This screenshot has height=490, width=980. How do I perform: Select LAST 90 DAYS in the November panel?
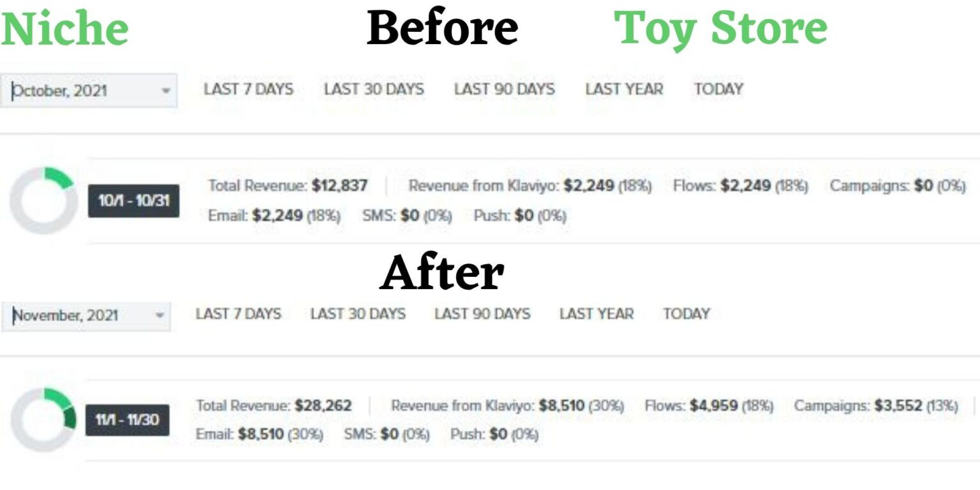click(x=482, y=314)
